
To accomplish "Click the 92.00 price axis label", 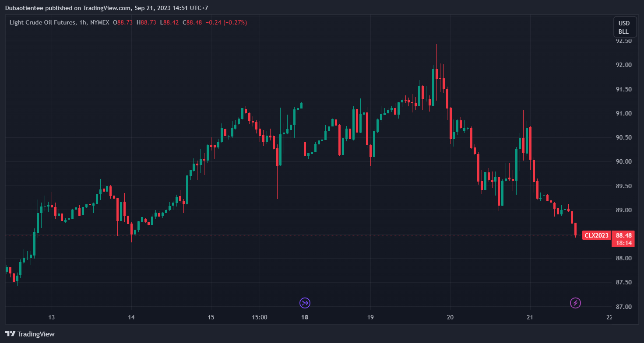I will (623, 65).
